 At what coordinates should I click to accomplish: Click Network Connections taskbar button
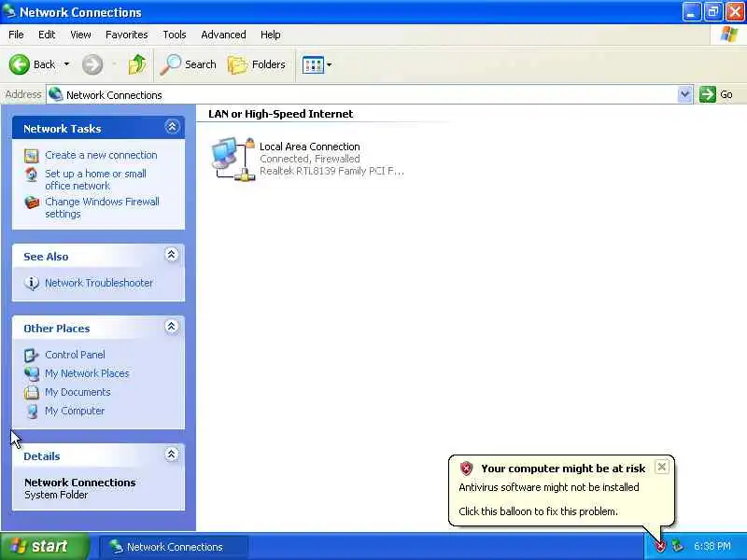[x=174, y=547]
